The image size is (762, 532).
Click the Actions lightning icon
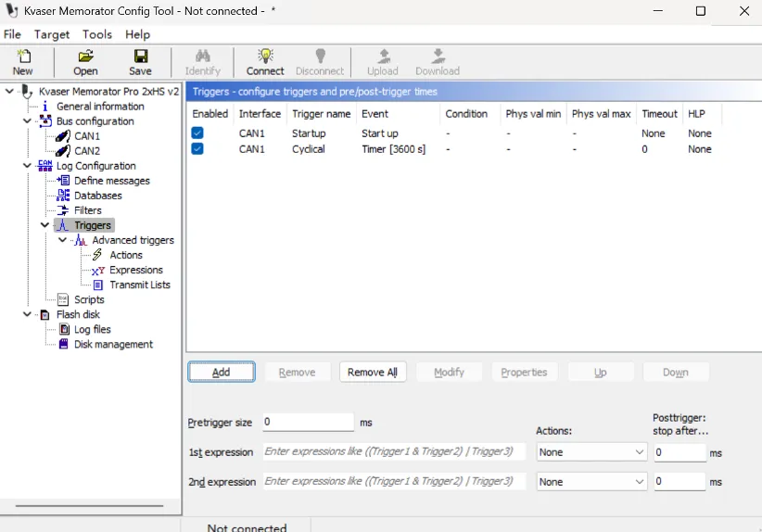[97, 255]
